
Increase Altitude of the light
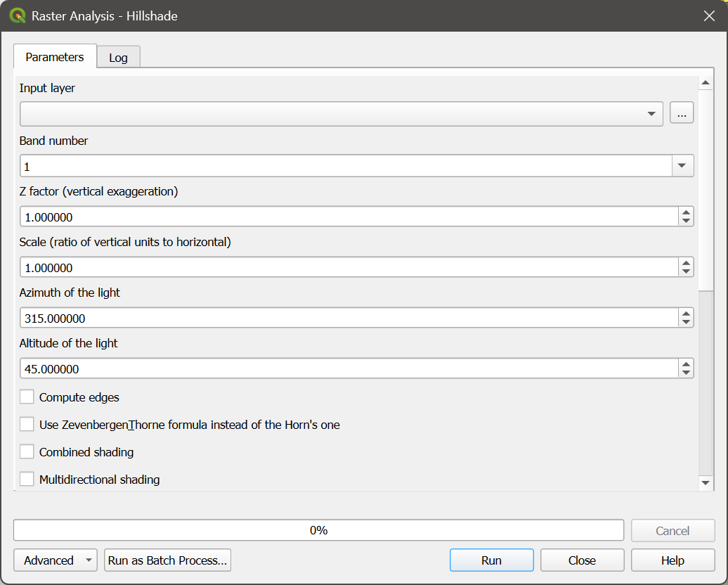point(687,364)
